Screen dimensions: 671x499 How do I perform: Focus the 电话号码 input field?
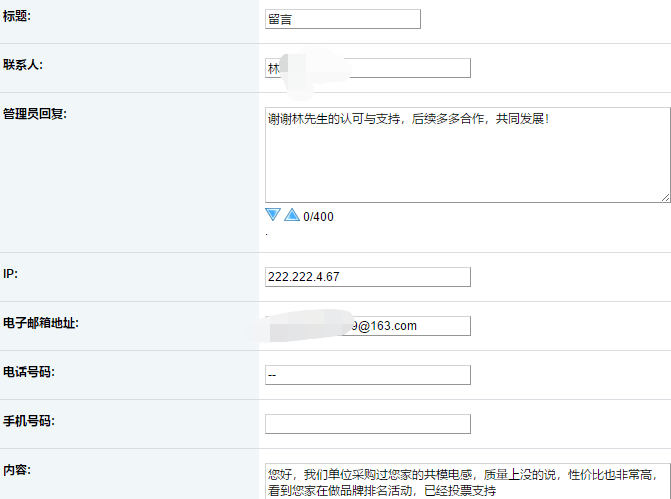367,375
